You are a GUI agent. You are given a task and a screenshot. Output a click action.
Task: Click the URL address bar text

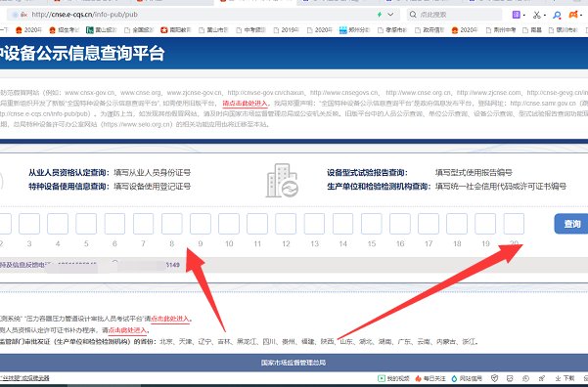point(85,15)
